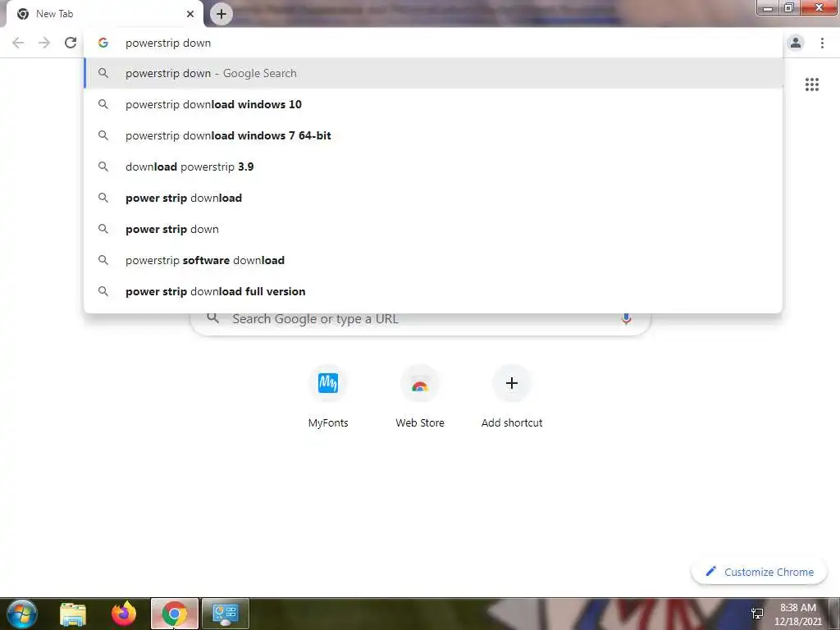Close the New Tab tab
Image resolution: width=840 pixels, height=630 pixels.
(190, 14)
